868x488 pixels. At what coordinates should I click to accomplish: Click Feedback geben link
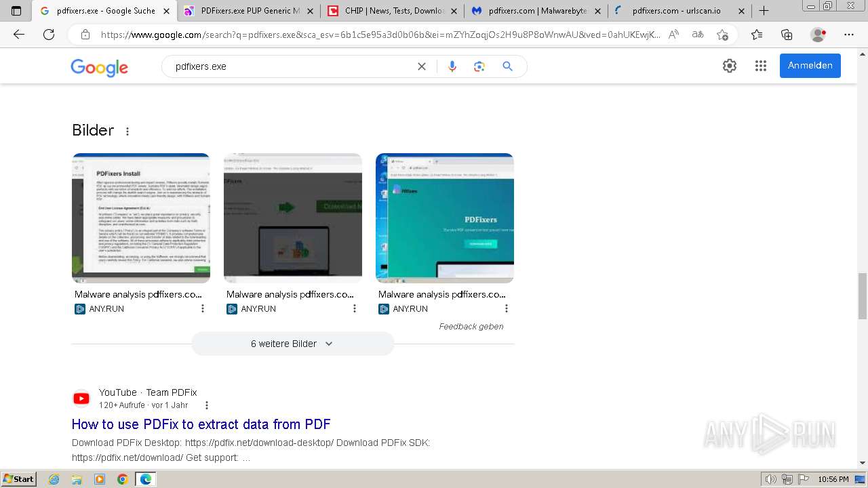pyautogui.click(x=471, y=326)
